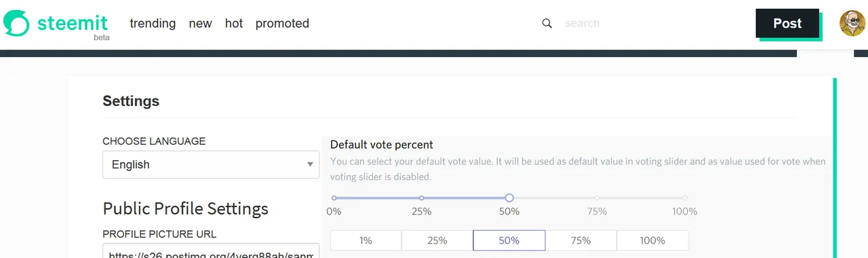View promoted posts
The height and width of the screenshot is (258, 868).
pos(282,23)
